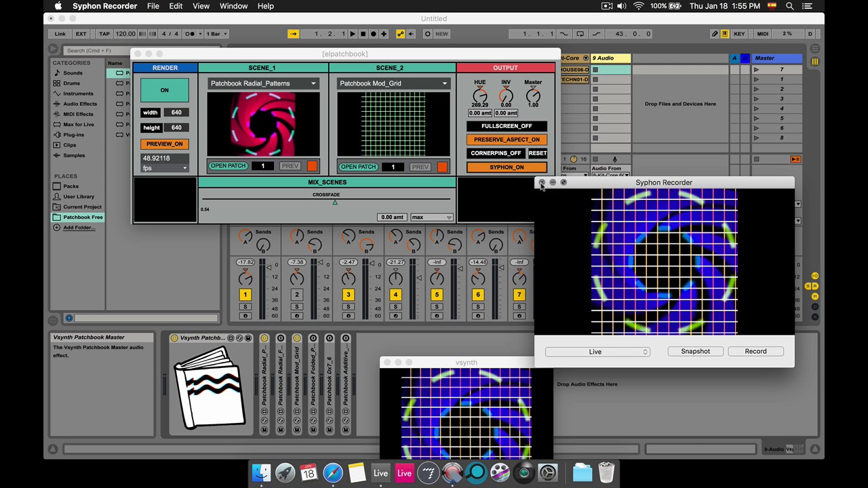Click the Master knob in Output
868x488 pixels.
[533, 95]
